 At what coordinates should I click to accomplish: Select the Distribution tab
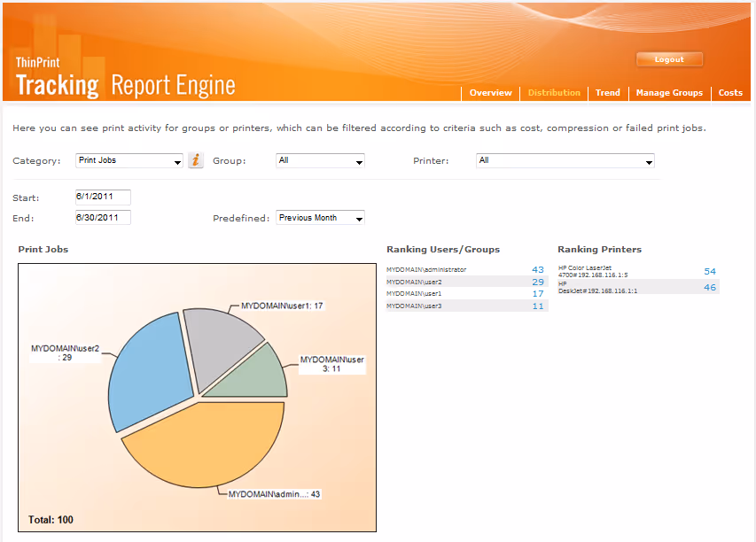coord(554,92)
